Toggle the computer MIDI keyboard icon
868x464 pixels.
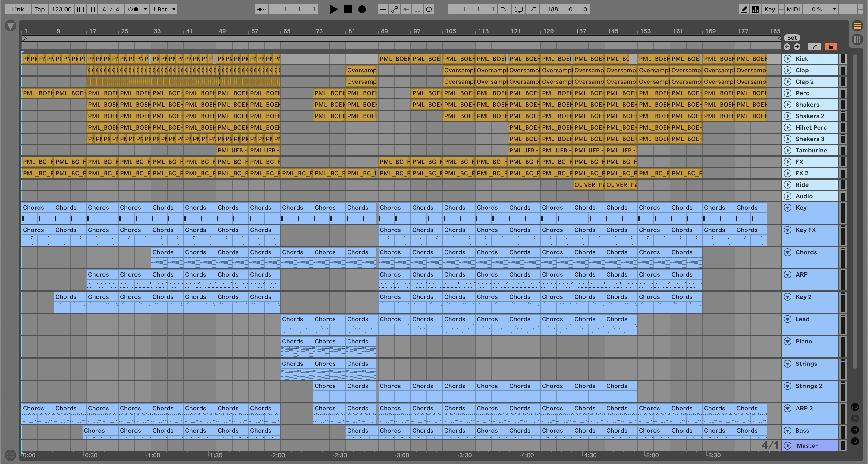click(x=756, y=9)
